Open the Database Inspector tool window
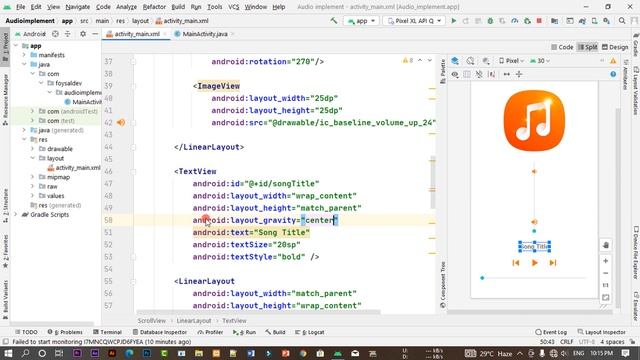This screenshot has width=640, height=360. coord(160,332)
